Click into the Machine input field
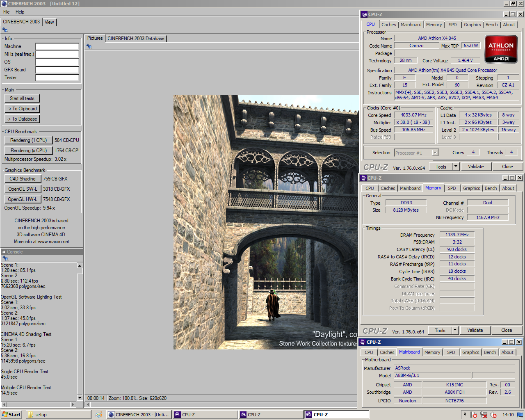 click(x=57, y=46)
